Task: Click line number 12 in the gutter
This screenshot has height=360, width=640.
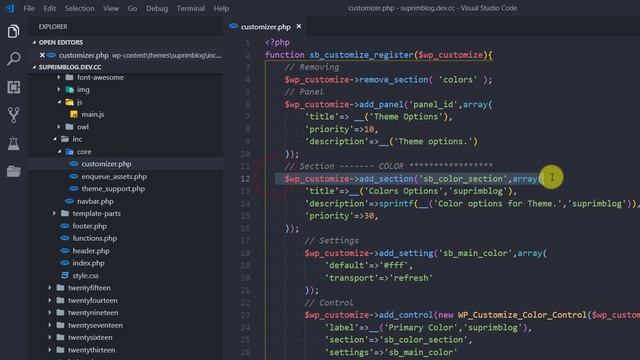Action: pos(245,179)
